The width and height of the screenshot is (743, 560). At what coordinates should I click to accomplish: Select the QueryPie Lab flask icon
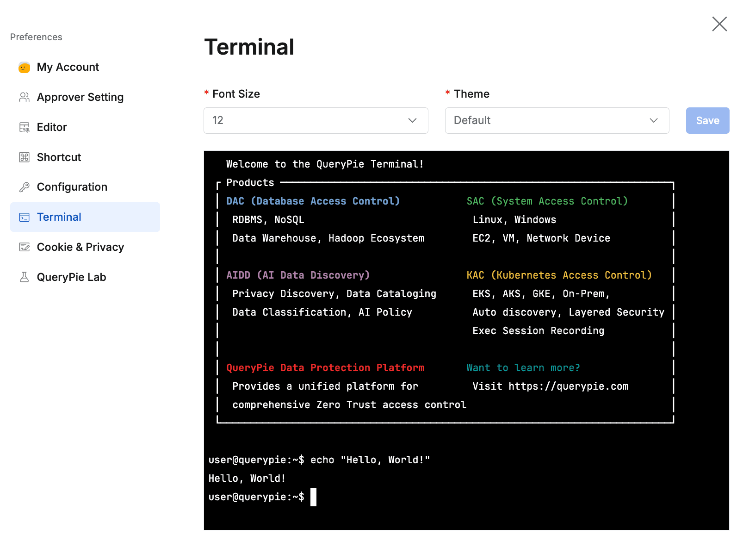point(25,277)
